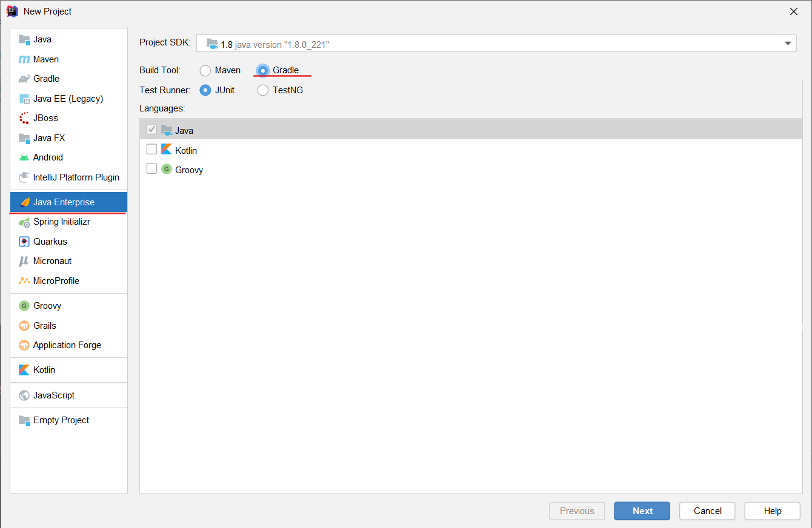Select the MicroProfile project type label
The height and width of the screenshot is (528, 812).
[56, 281]
